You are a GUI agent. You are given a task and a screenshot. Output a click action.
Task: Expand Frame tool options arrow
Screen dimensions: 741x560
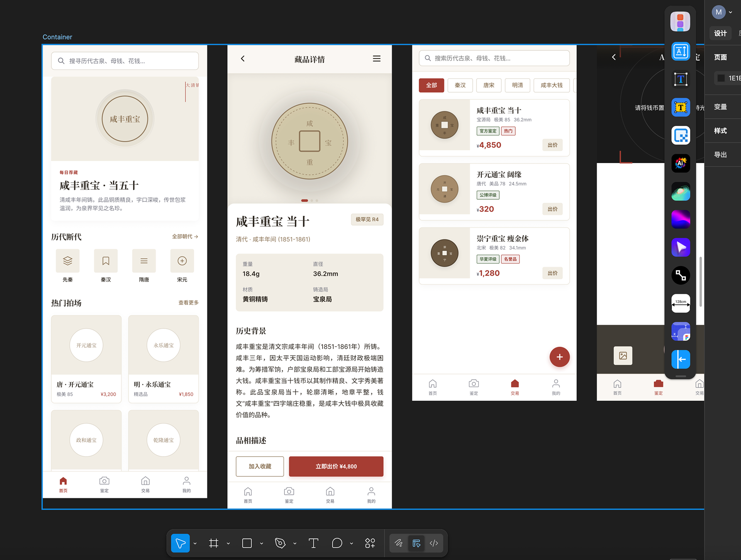click(228, 543)
